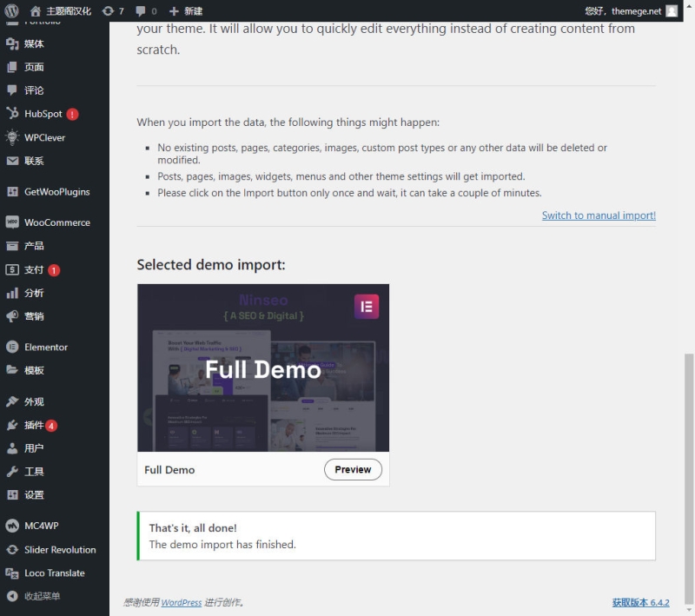Open the 设置 settings menu
695x616 pixels.
pos(55,494)
